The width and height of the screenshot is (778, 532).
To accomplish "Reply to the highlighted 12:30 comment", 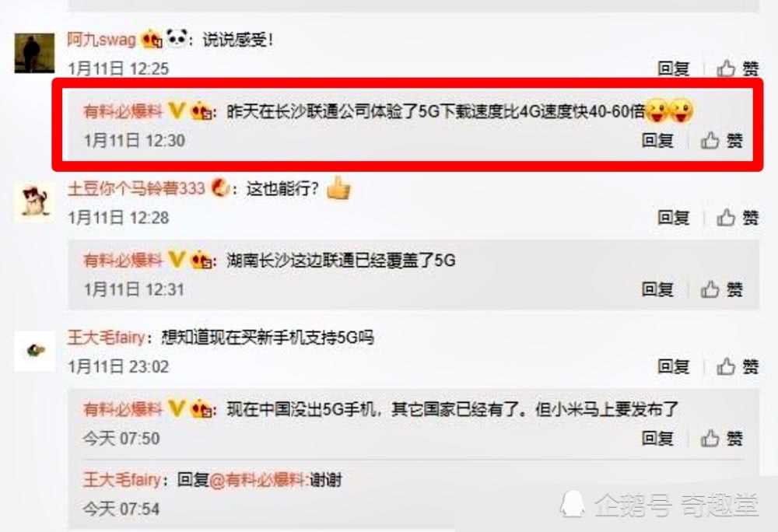I will [657, 141].
